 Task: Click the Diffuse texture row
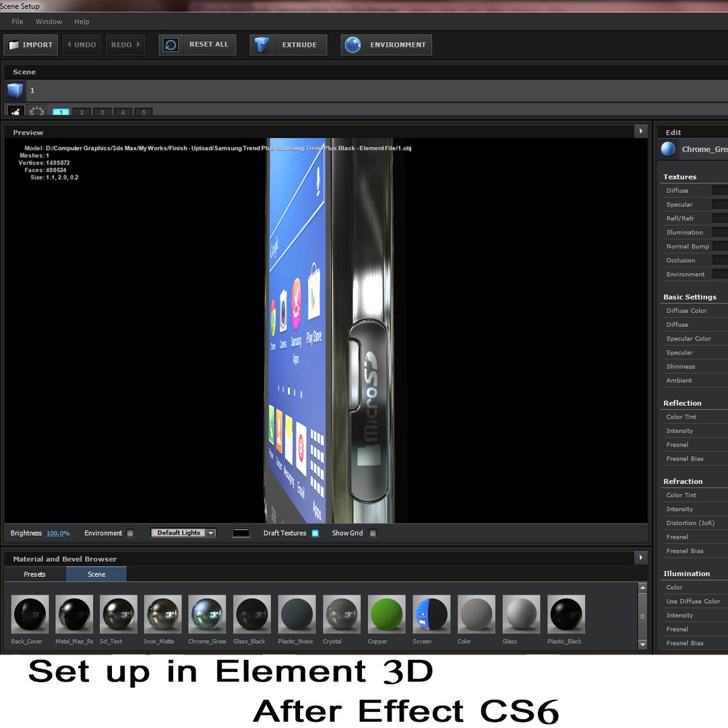694,190
